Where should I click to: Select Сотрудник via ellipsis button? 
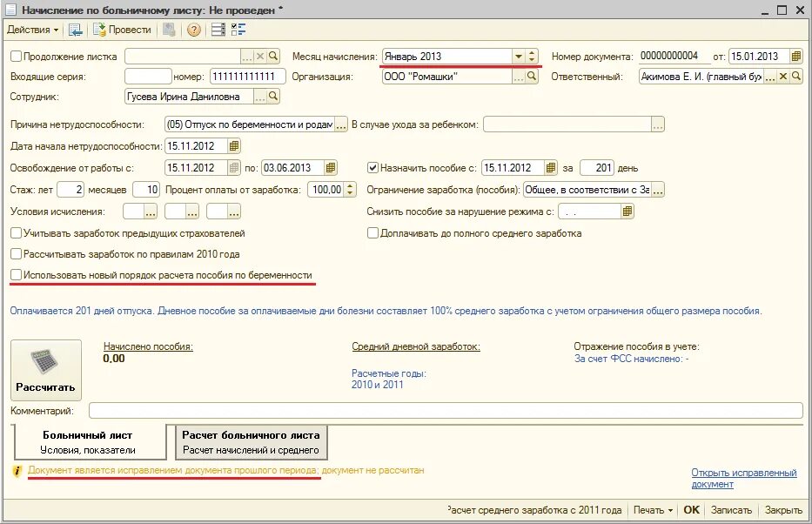point(260,97)
